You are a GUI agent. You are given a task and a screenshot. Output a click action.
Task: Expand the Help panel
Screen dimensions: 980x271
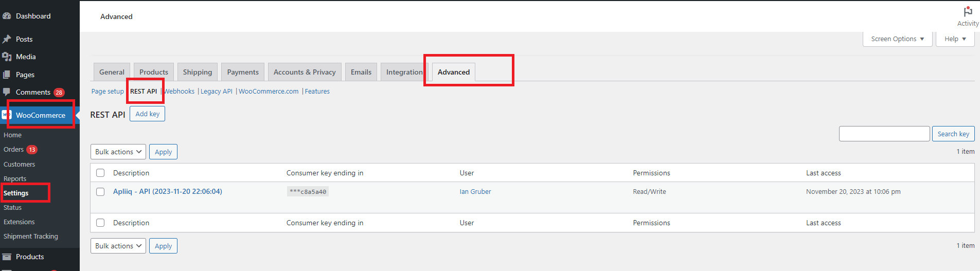(x=955, y=39)
